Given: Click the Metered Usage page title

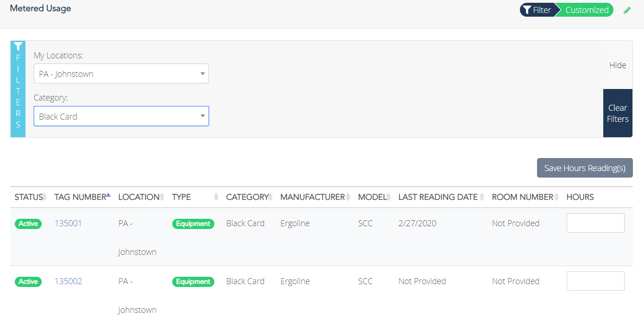Looking at the screenshot, I should coord(40,8).
